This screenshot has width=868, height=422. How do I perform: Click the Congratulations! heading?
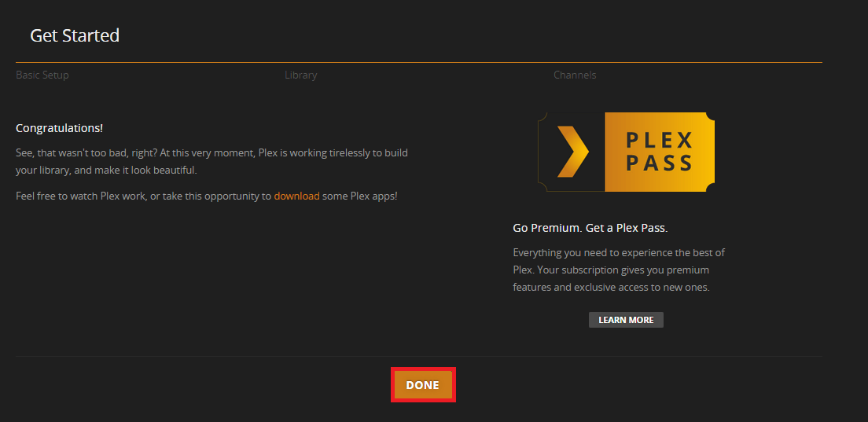(x=60, y=127)
